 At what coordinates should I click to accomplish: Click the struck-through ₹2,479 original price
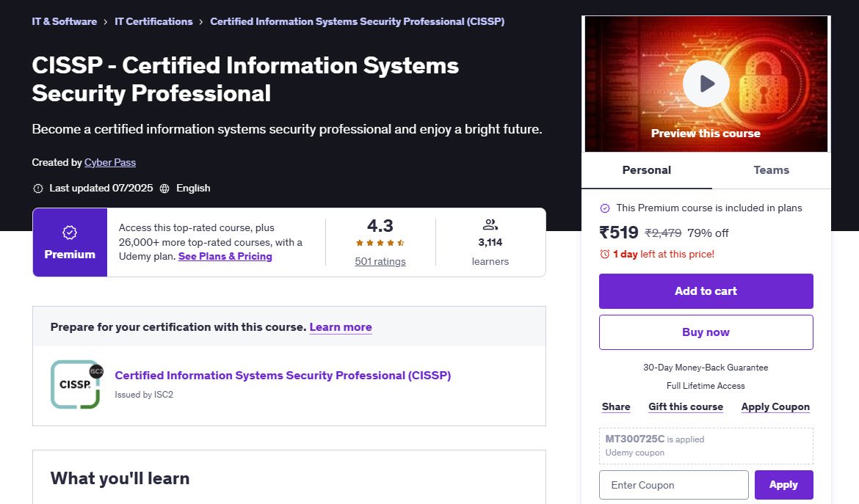point(663,233)
